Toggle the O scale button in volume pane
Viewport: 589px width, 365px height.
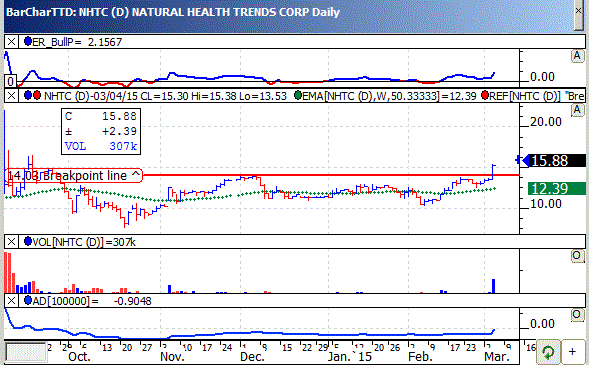[577, 256]
